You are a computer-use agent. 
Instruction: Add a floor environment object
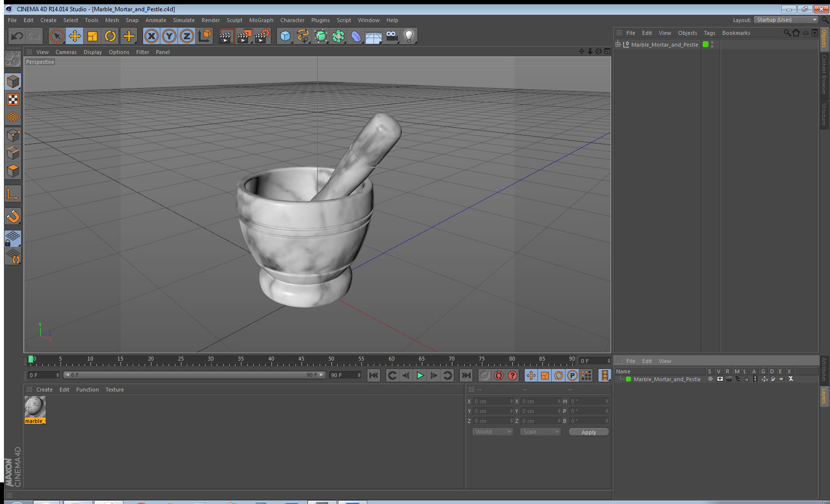(374, 36)
